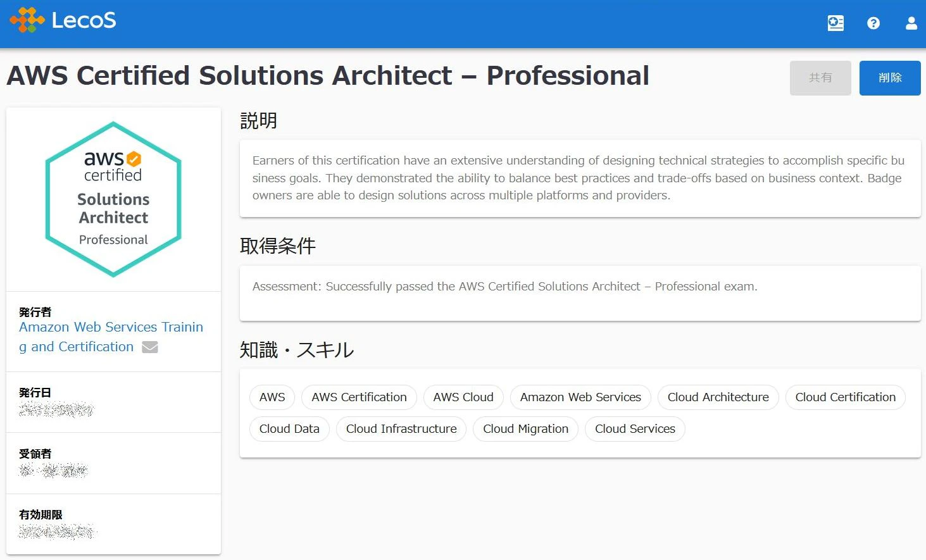Open the user account profile icon
The image size is (926, 560).
tap(911, 23)
